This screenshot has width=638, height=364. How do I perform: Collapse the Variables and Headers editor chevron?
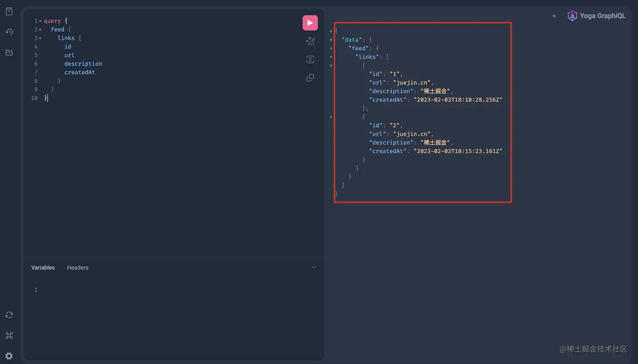[x=314, y=267]
